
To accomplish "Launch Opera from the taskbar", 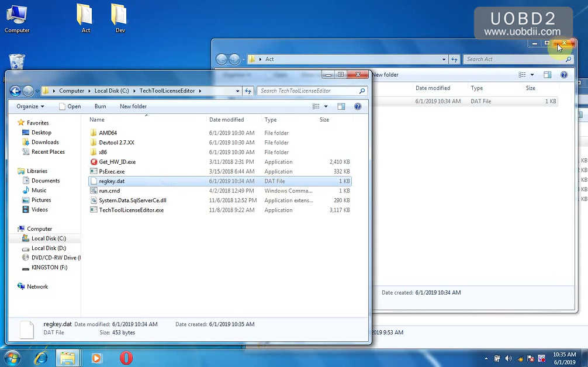I will 126,357.
